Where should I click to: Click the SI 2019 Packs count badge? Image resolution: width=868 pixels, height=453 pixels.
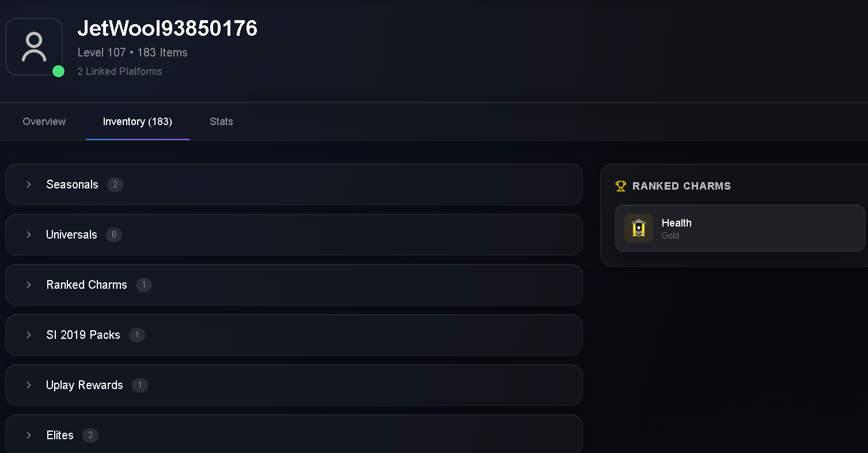coord(137,335)
